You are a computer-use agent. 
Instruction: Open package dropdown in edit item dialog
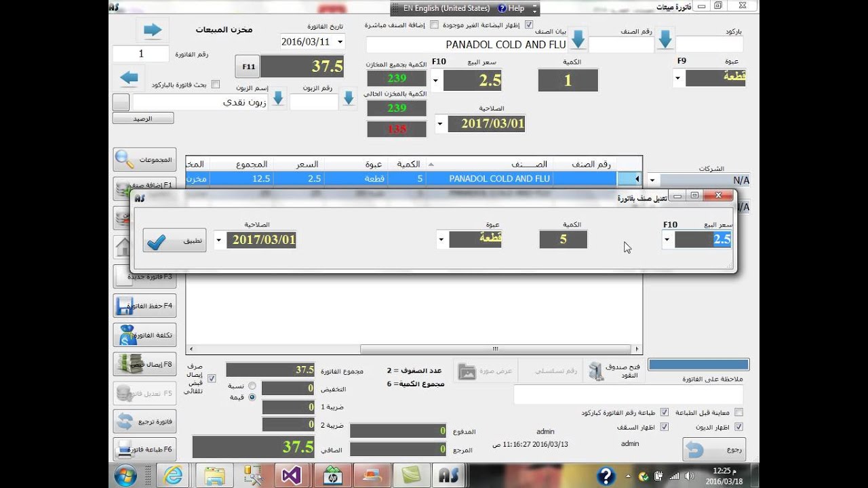[441, 239]
